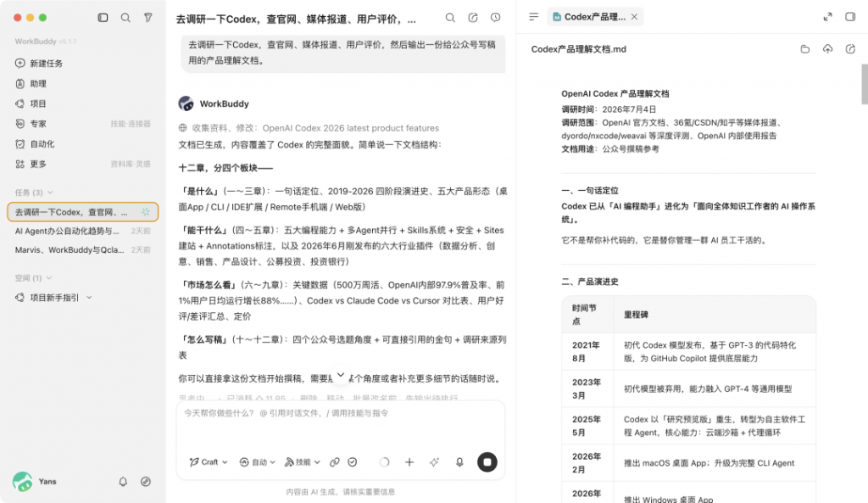
Task: Share the Codex产品理解文档.md file
Action: pyautogui.click(x=850, y=49)
